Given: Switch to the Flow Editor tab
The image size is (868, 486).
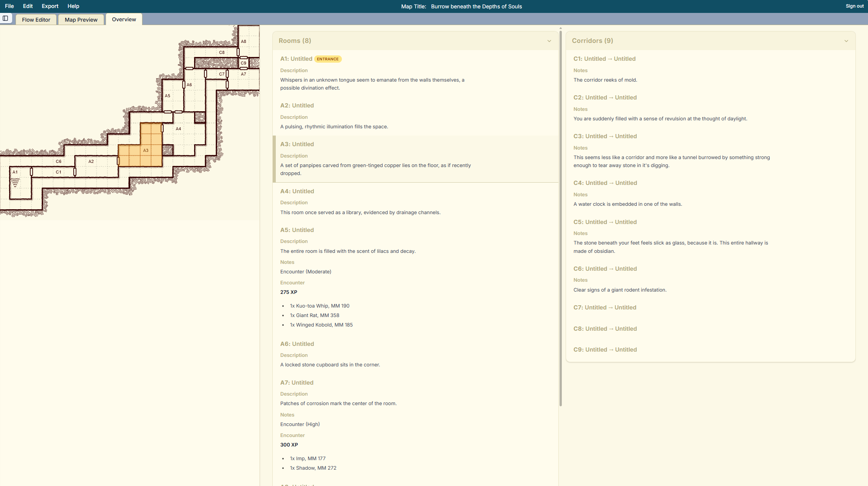Looking at the screenshot, I should 36,20.
